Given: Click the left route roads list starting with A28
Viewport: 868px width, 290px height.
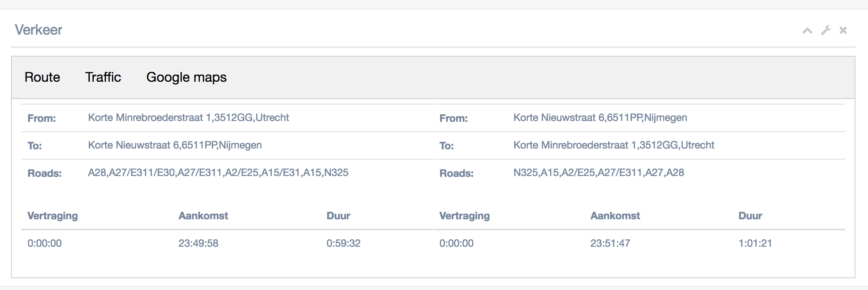Looking at the screenshot, I should click(218, 173).
